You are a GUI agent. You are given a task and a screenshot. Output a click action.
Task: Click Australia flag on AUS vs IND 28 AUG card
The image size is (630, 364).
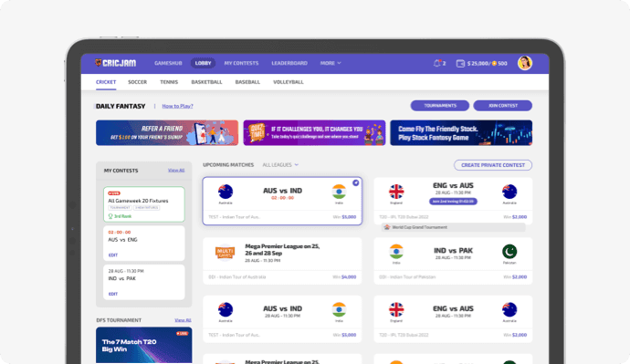point(226,309)
